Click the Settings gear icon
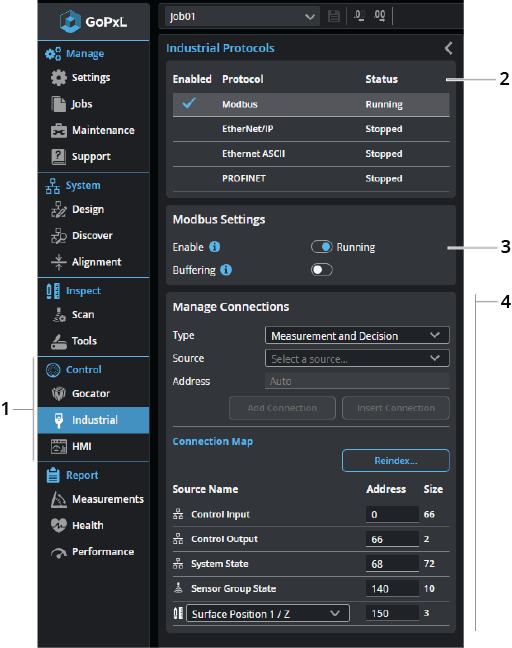 [x=58, y=78]
